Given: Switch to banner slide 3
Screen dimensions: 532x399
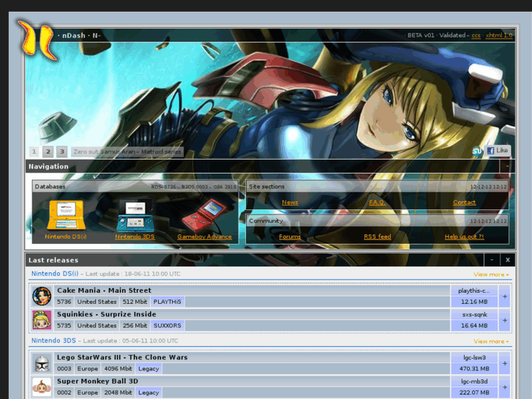Looking at the screenshot, I should [x=61, y=152].
